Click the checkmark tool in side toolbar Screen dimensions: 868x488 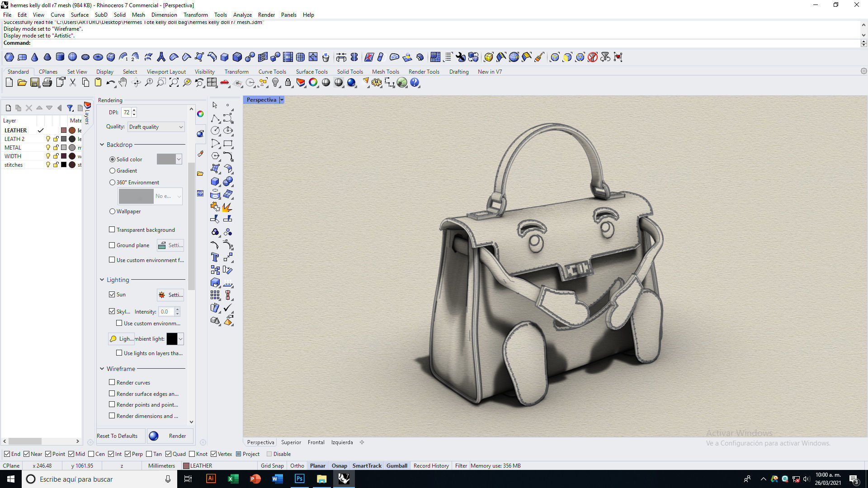[x=228, y=308]
